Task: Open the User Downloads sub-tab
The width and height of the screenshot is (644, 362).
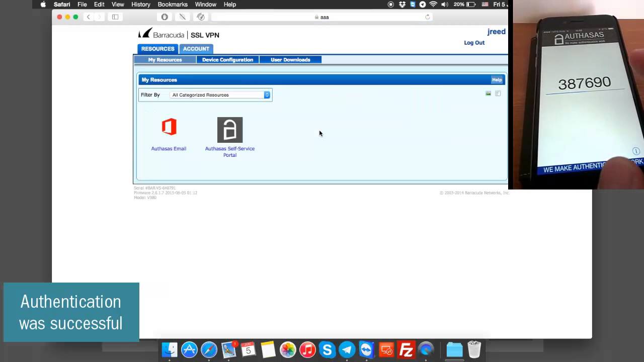Action: 290,60
